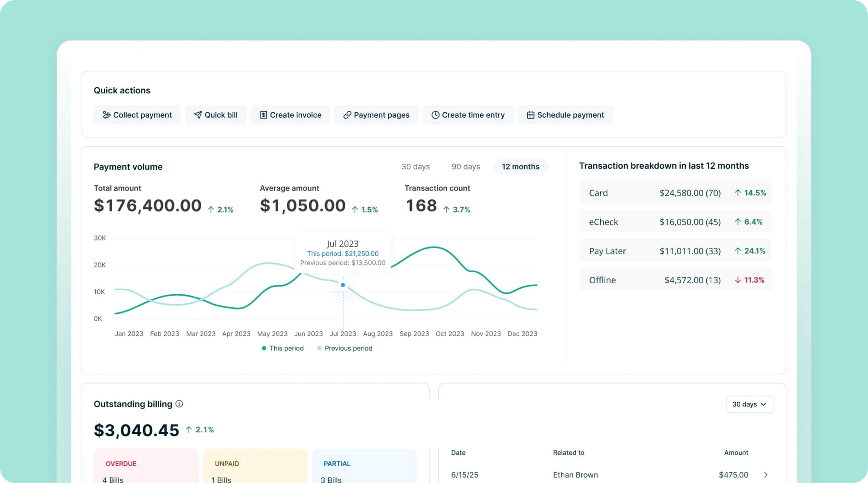Click the Quick bill paper plane icon
This screenshot has width=868, height=483.
pyautogui.click(x=198, y=115)
